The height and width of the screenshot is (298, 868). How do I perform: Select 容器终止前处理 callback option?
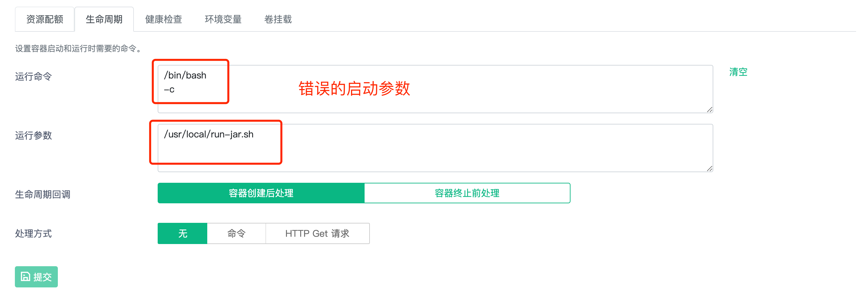[467, 193]
